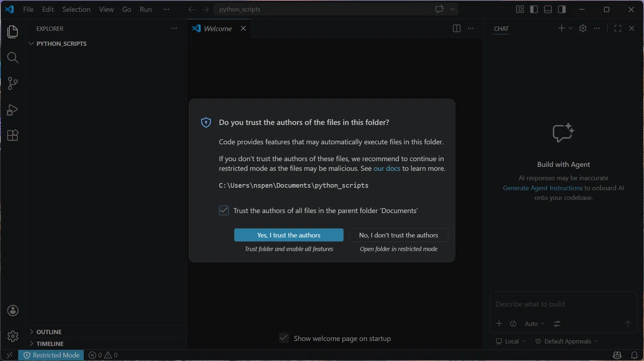Viewport: 644px width, 361px height.
Task: Focus the 'Describe what to build' chat input
Action: tap(563, 304)
